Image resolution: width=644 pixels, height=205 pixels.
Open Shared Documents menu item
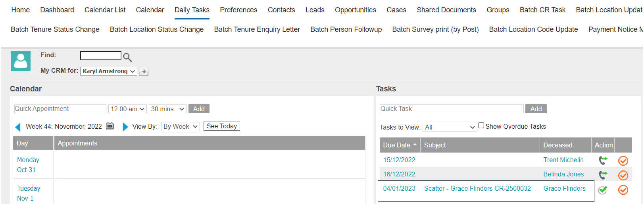click(x=446, y=10)
